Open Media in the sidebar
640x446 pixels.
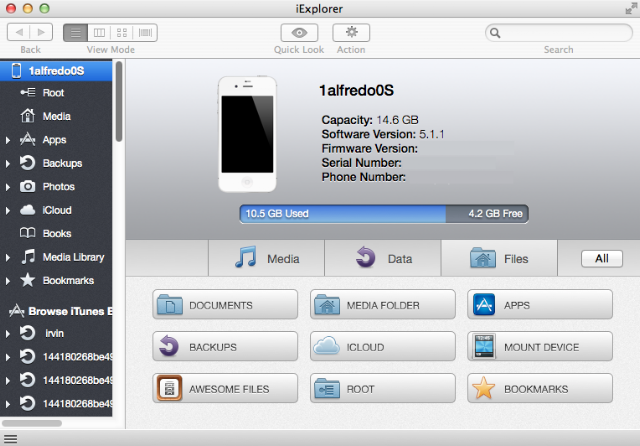56,116
